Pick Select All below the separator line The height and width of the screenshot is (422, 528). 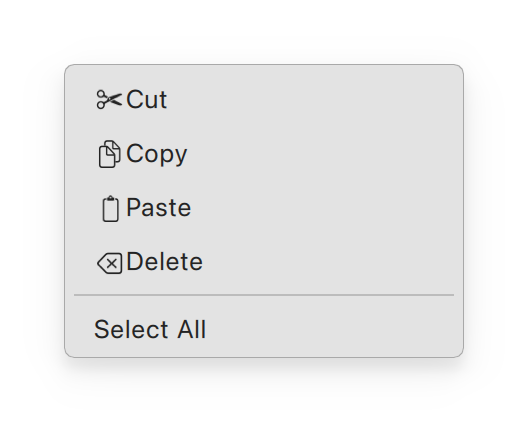(x=150, y=329)
